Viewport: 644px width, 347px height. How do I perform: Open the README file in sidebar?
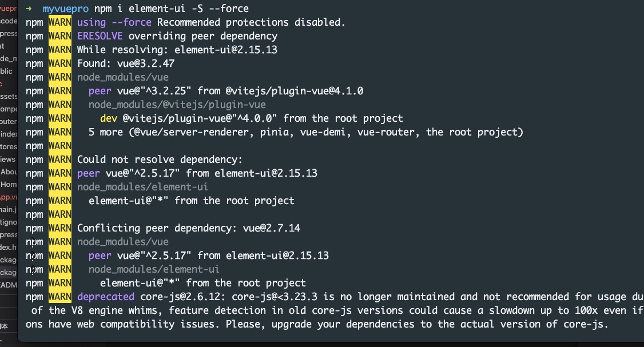coord(9,285)
